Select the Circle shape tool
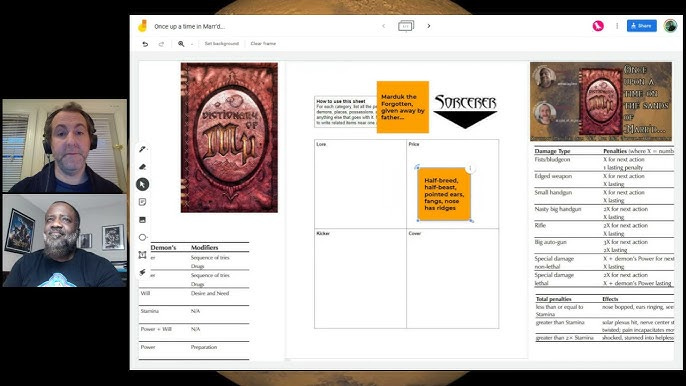The width and height of the screenshot is (686, 386). coord(142,237)
